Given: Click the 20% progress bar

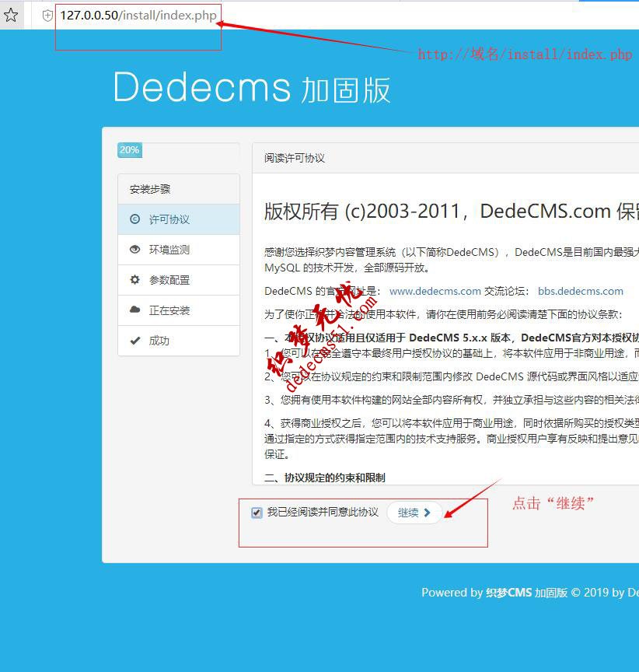Looking at the screenshot, I should point(129,150).
